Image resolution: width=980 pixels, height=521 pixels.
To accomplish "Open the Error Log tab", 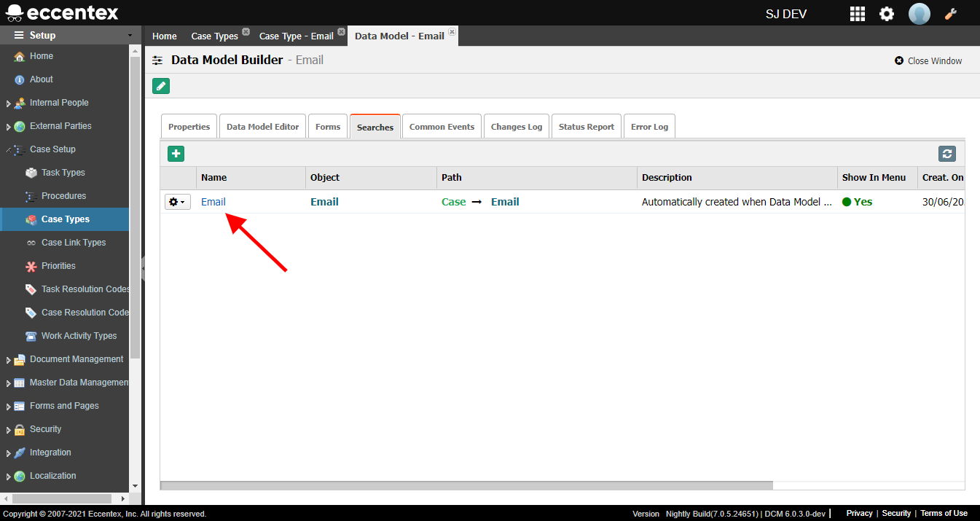I will [649, 126].
